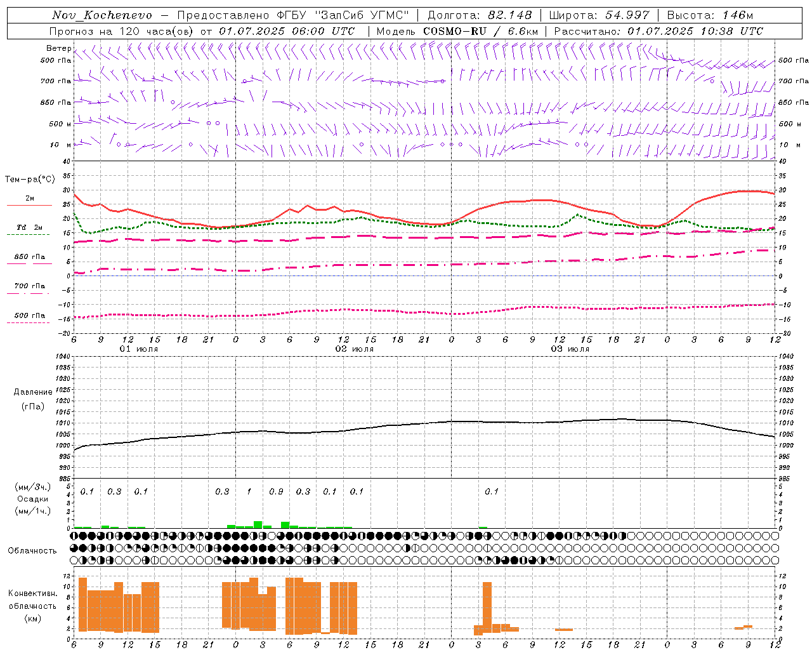This screenshot has height=650, width=812.
Task: Click the '02 июля' date label
Action: pos(355,349)
